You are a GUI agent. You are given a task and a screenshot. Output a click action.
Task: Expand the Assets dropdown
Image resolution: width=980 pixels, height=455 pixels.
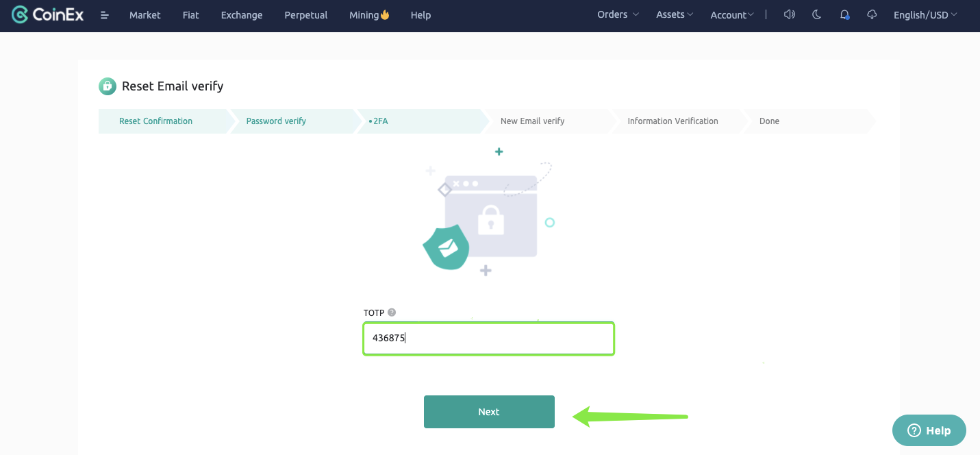[675, 14]
